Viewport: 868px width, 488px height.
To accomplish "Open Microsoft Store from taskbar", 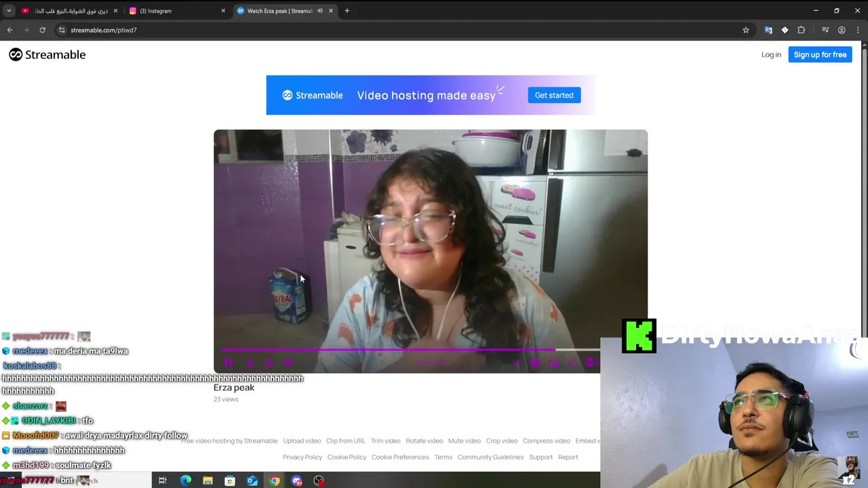I will click(x=230, y=481).
